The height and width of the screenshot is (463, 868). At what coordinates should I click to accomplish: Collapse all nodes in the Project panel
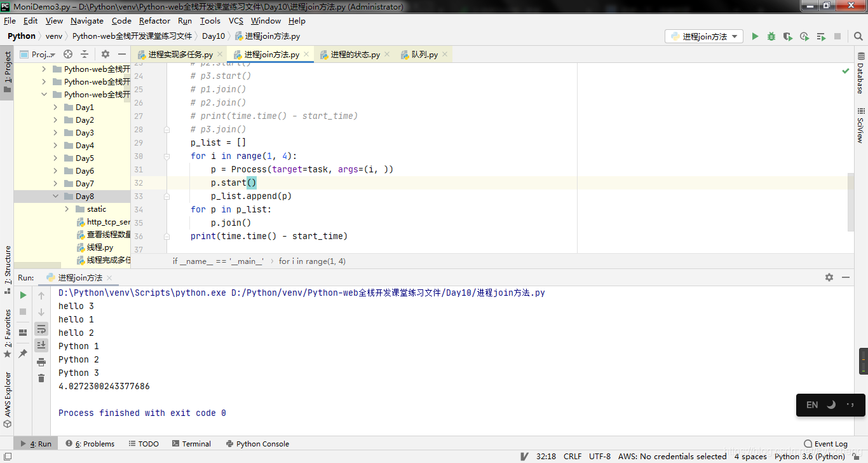pos(84,54)
